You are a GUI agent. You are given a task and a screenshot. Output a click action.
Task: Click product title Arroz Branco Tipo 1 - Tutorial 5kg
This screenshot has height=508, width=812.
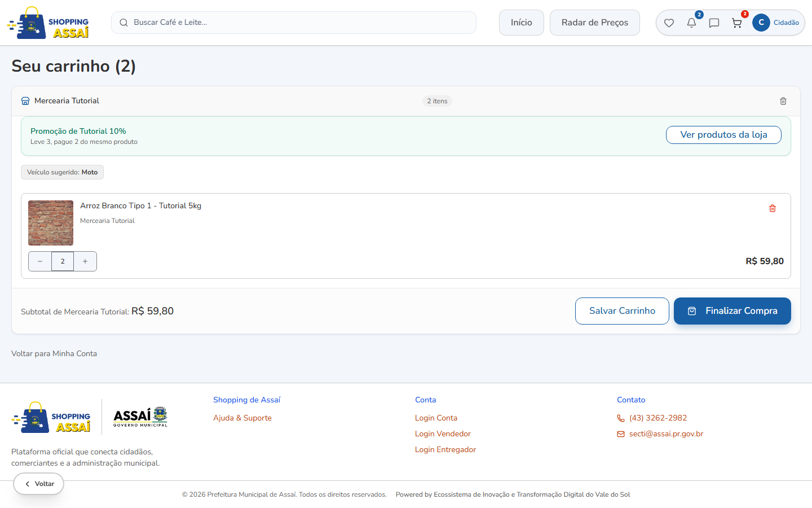click(140, 205)
